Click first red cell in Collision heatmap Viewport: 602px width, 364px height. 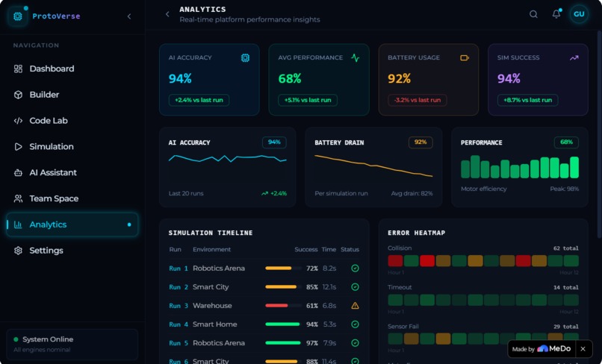(395, 261)
